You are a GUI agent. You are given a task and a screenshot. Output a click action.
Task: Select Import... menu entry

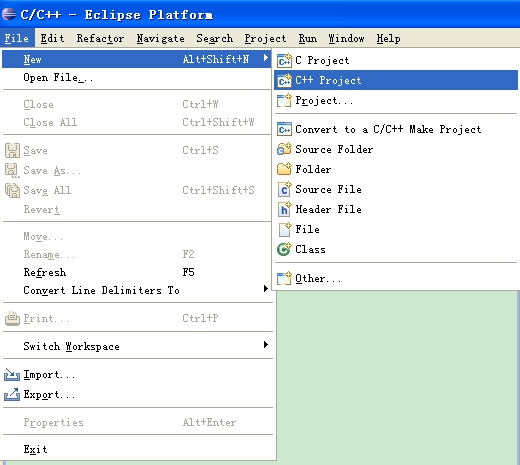pos(137,375)
